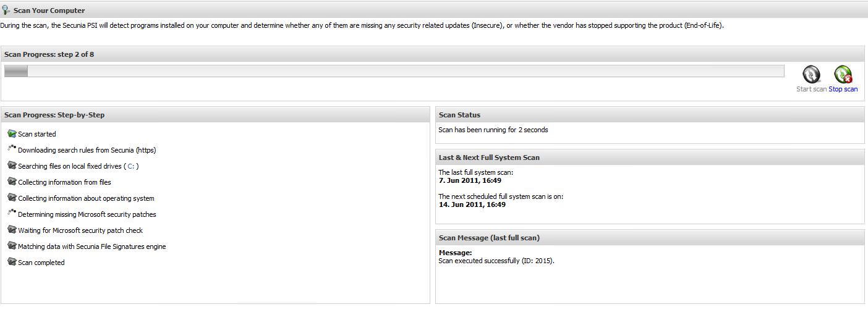The image size is (868, 320).
Task: Click the C: drive link
Action: (131, 166)
